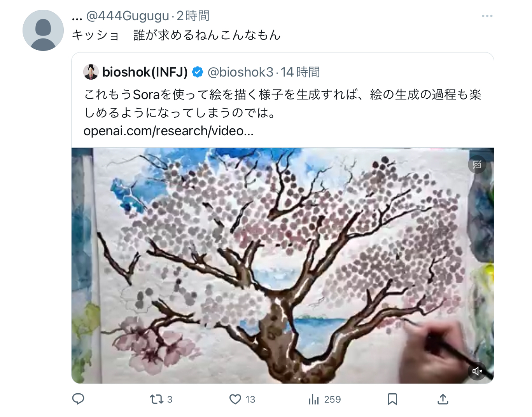This screenshot has height=417, width=532.
Task: Like the tweet with 13 likes
Action: 242,399
